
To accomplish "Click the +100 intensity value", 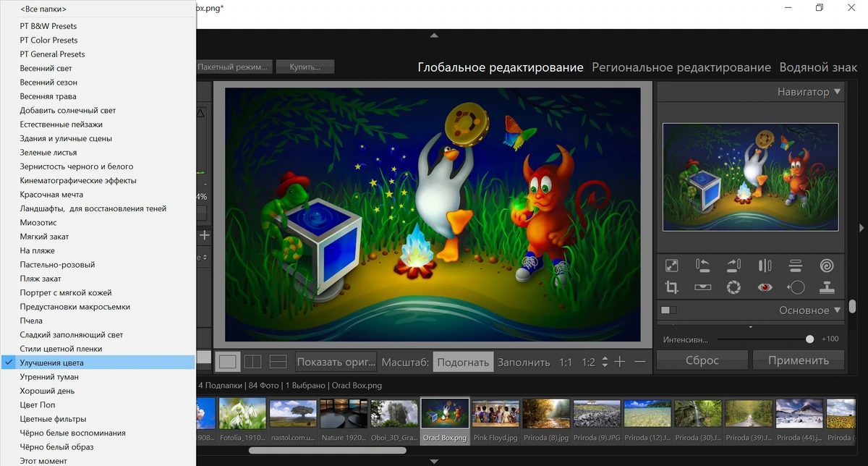I will point(830,339).
